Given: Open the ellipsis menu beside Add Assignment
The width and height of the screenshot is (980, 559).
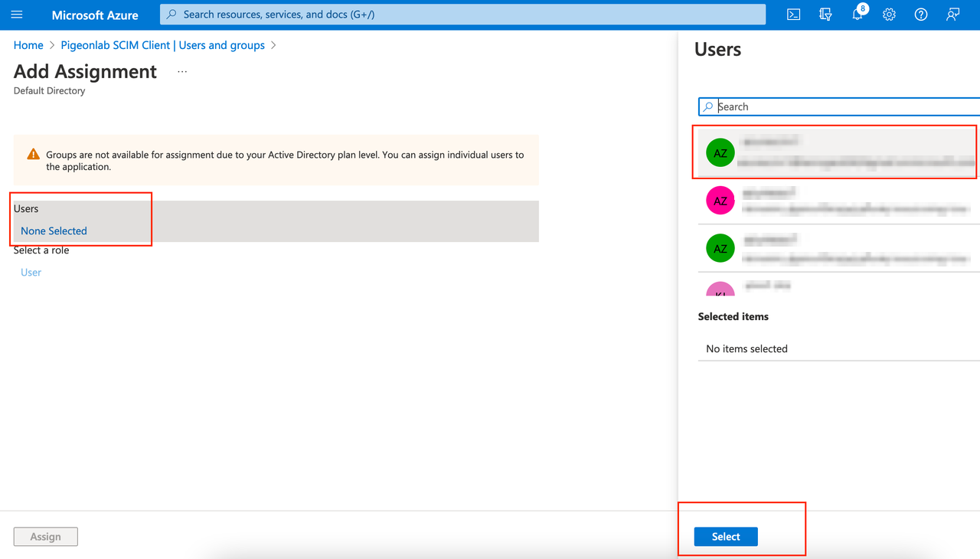Looking at the screenshot, I should point(182,71).
